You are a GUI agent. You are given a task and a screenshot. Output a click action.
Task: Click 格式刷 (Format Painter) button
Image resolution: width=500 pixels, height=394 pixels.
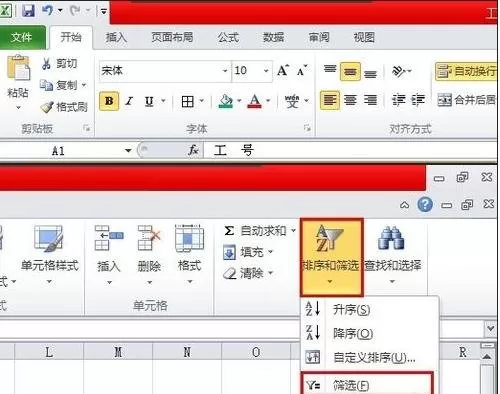(64, 107)
